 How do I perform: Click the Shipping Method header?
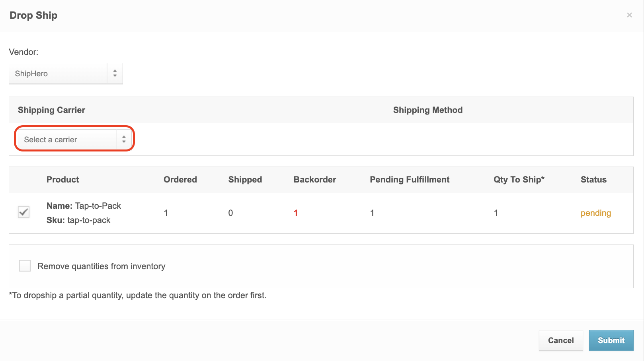(427, 110)
